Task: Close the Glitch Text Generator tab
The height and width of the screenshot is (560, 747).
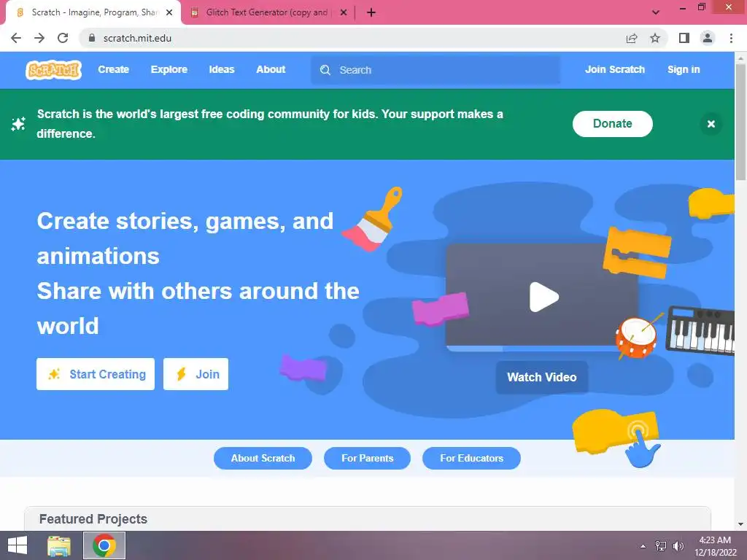Action: coord(344,13)
